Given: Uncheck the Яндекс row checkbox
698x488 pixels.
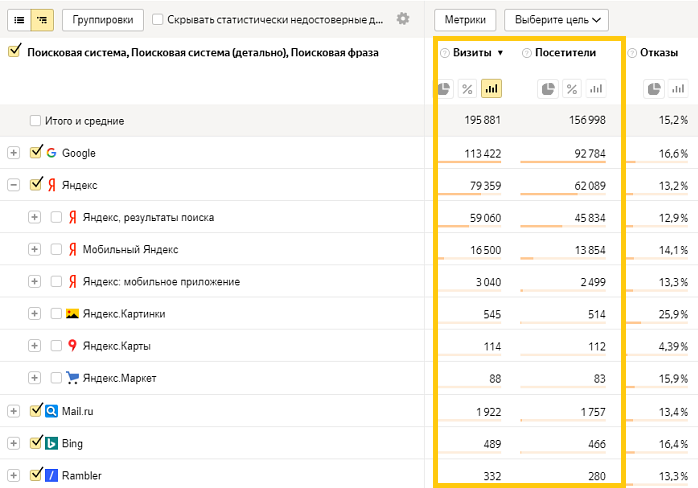Looking at the screenshot, I should point(36,183).
